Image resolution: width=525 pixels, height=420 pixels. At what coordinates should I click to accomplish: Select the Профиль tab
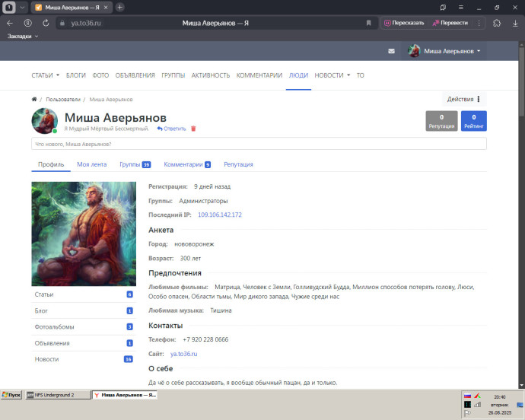coord(51,164)
